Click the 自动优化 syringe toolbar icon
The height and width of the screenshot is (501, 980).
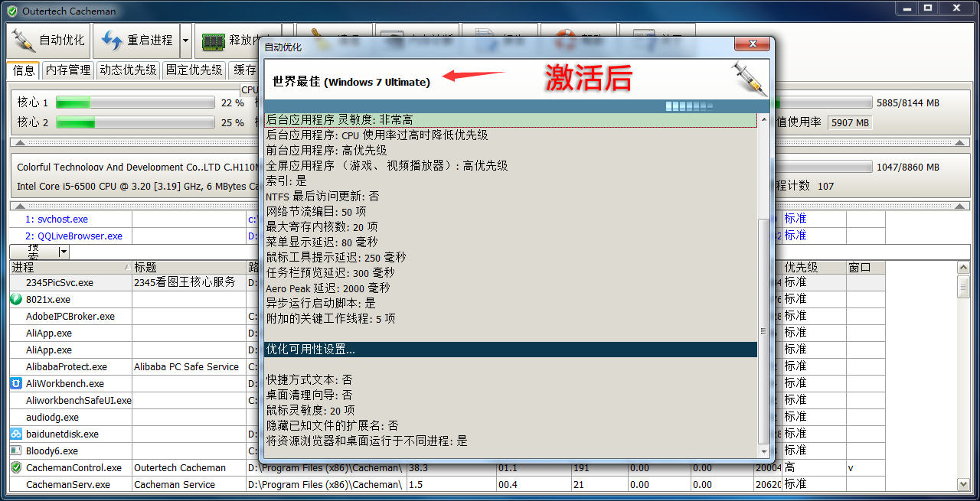click(23, 41)
